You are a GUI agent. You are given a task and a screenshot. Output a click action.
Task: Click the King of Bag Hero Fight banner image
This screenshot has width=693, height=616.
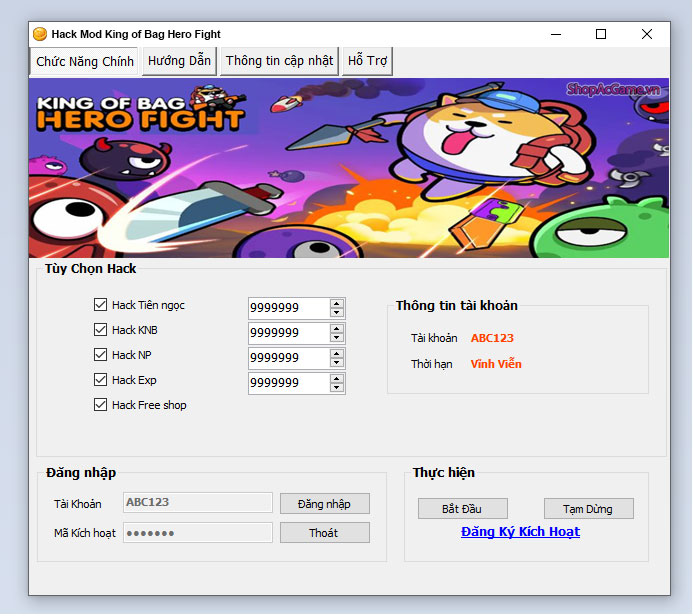click(349, 168)
